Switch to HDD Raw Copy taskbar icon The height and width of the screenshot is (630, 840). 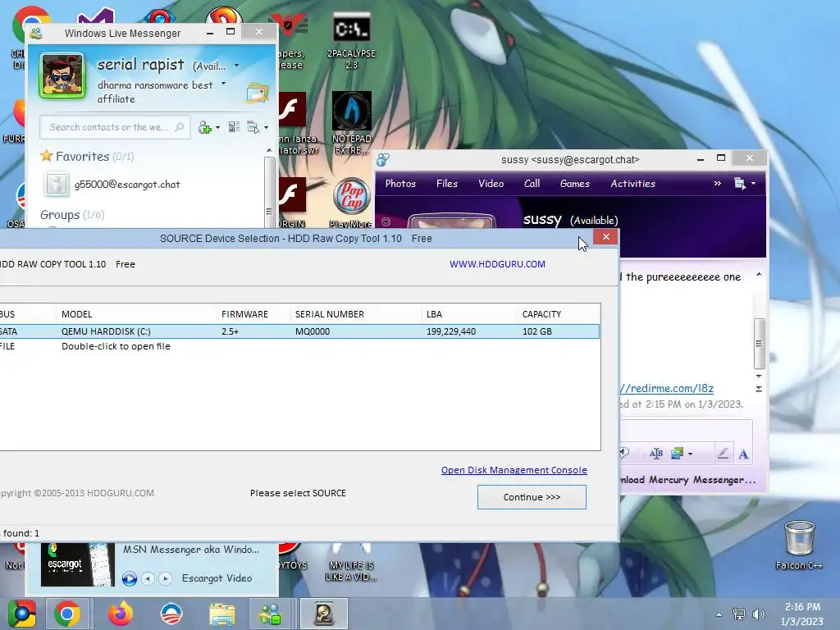[323, 614]
